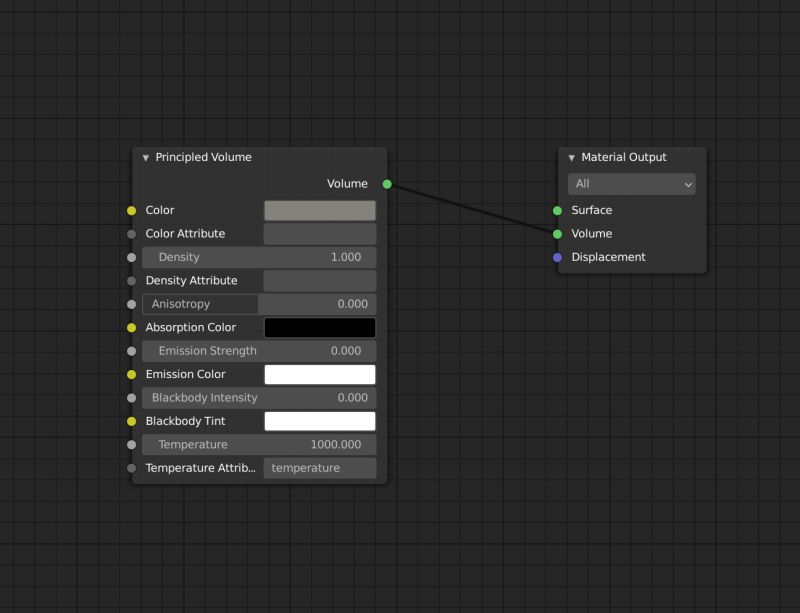This screenshot has height=613, width=800.
Task: Click the Absorption Color input socket
Action: (x=131, y=327)
